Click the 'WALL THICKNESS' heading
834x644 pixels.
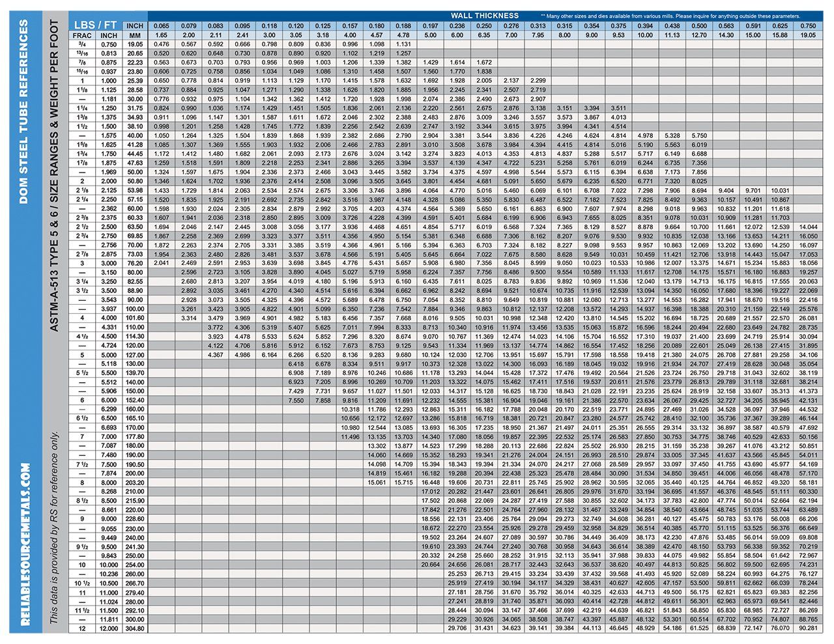click(x=485, y=16)
